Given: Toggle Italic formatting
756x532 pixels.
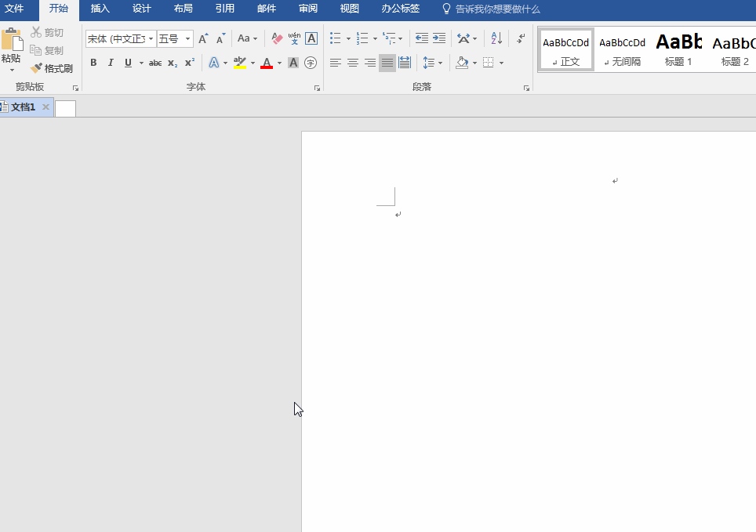Looking at the screenshot, I should (x=111, y=63).
